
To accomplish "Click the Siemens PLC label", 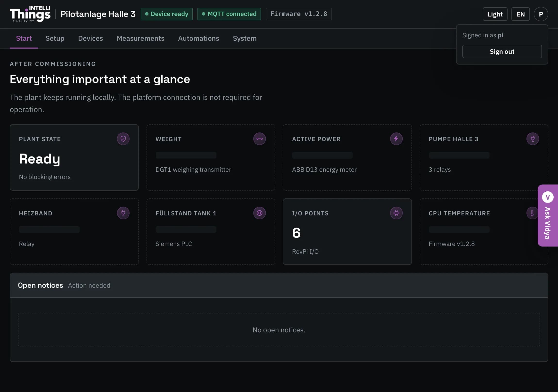I will pos(173,244).
